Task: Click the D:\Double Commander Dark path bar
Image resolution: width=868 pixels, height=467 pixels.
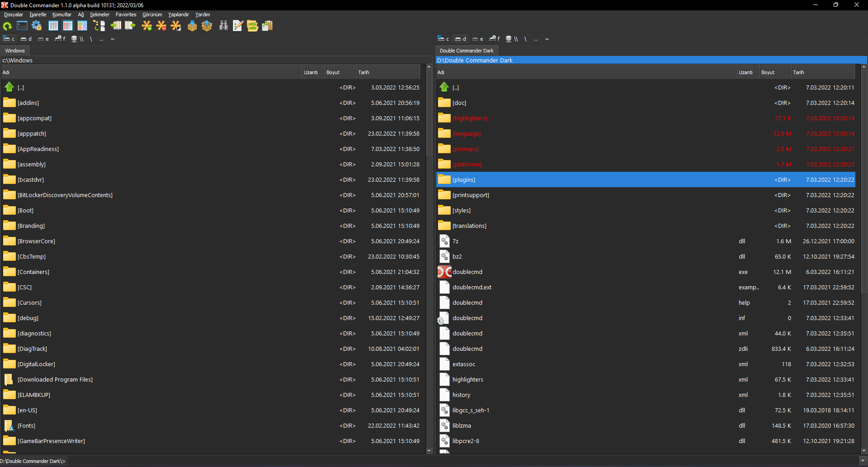Action: click(651, 60)
